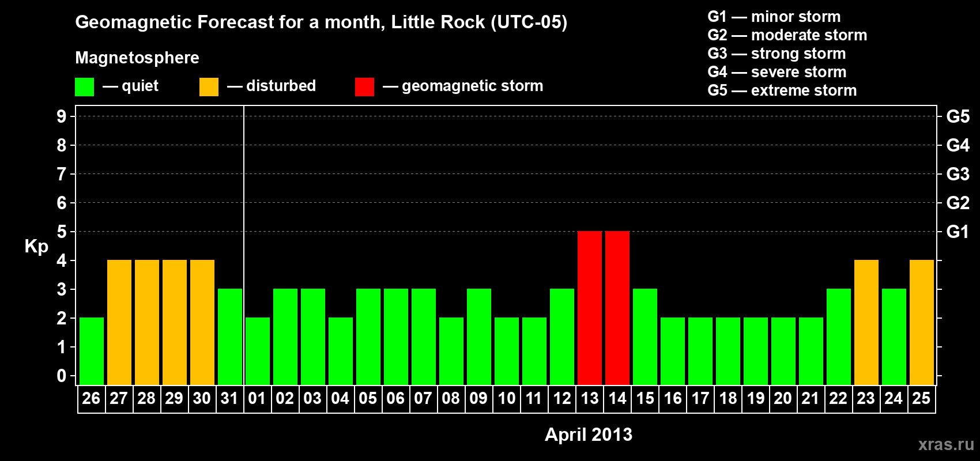Click the date label 08 on axis

click(451, 398)
